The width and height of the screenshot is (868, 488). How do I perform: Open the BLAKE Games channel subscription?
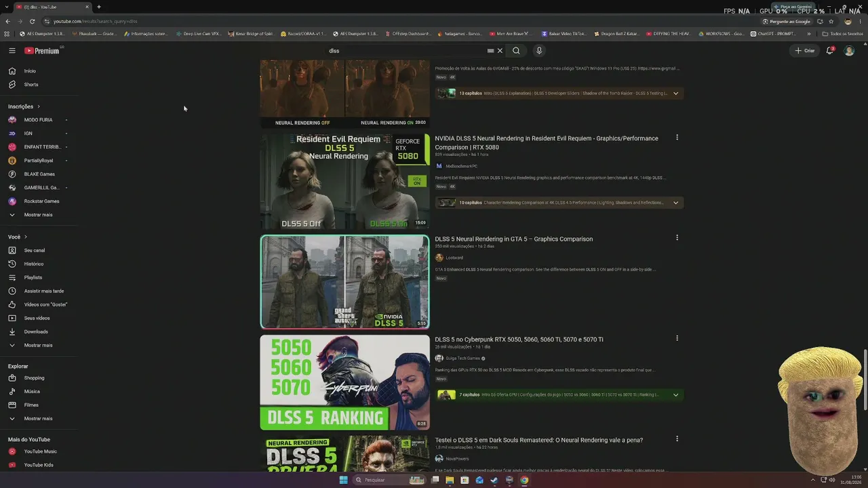pyautogui.click(x=39, y=174)
